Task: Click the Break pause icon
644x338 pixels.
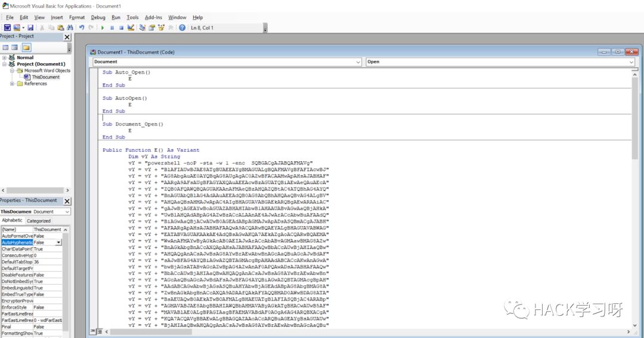Action: pyautogui.click(x=112, y=27)
